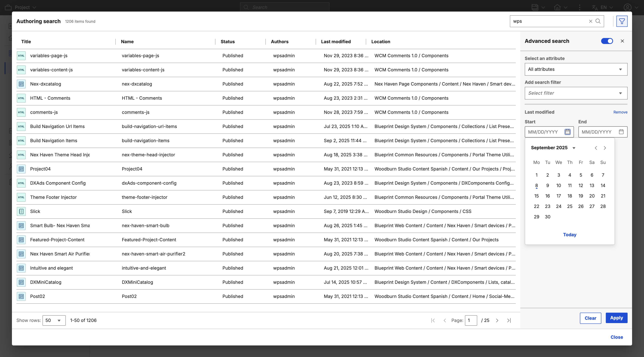The image size is (644, 357).
Task: Open the End date calendar icon
Action: click(621, 132)
